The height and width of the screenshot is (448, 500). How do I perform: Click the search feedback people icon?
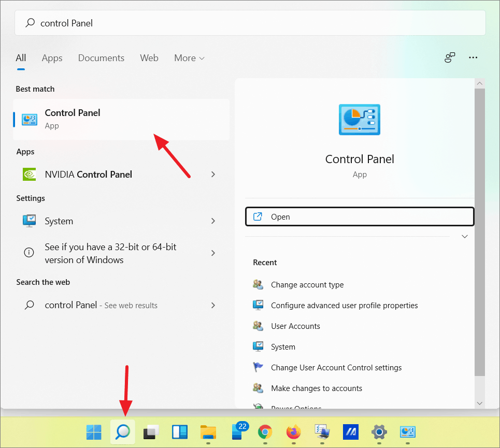click(450, 57)
